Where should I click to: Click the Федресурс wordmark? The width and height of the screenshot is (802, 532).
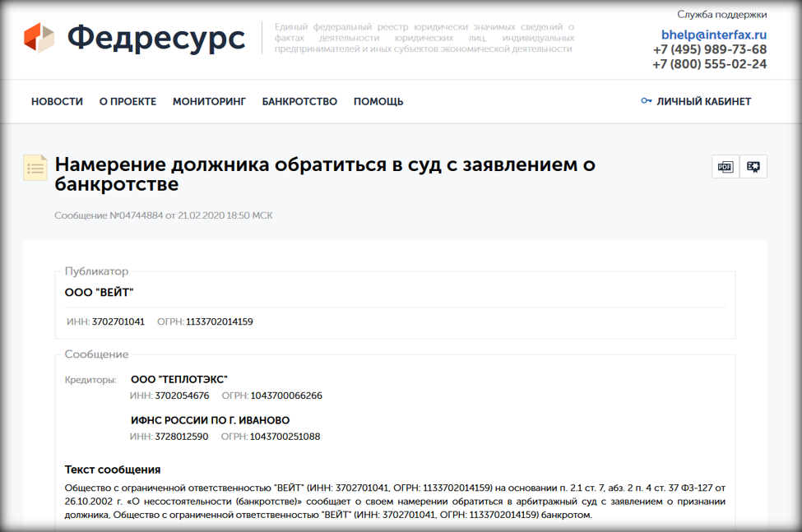point(155,38)
